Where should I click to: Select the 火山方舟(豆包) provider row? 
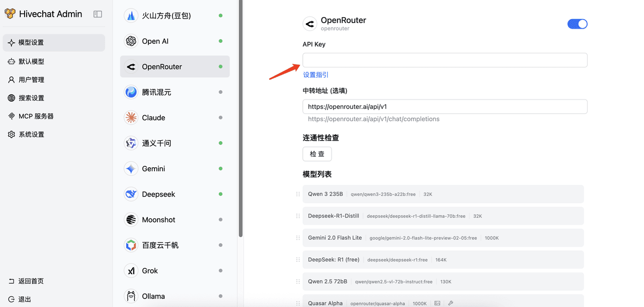pyautogui.click(x=175, y=16)
